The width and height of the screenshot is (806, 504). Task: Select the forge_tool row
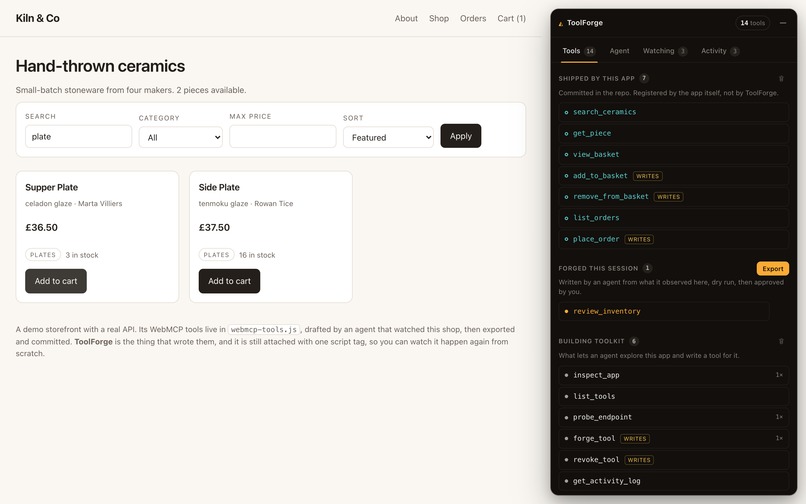[673, 439]
